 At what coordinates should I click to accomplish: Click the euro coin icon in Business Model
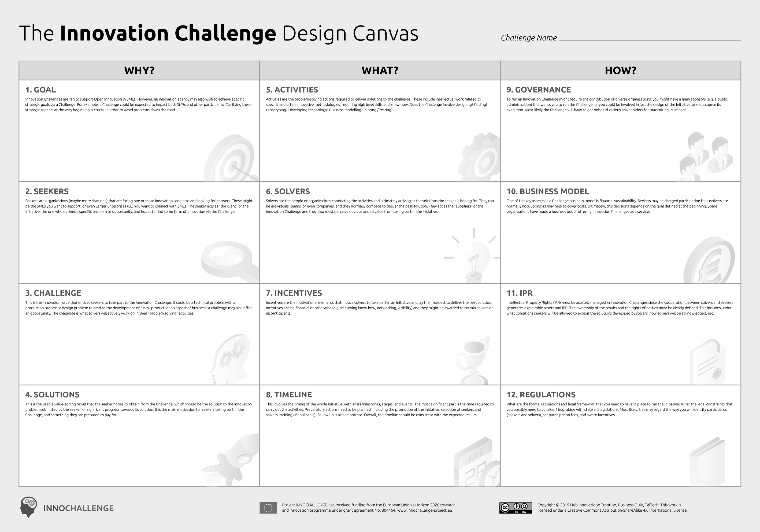pos(708,261)
